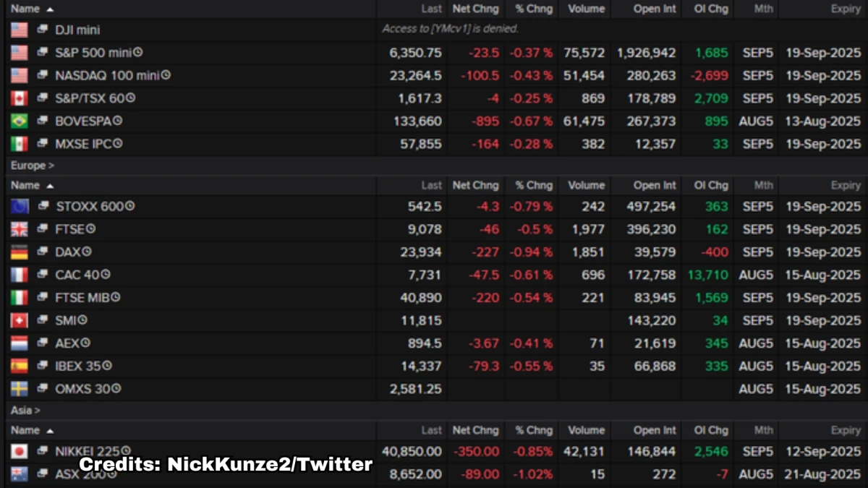This screenshot has width=868, height=488.
Task: Click the Swiss flag icon for SMI
Action: 20,320
